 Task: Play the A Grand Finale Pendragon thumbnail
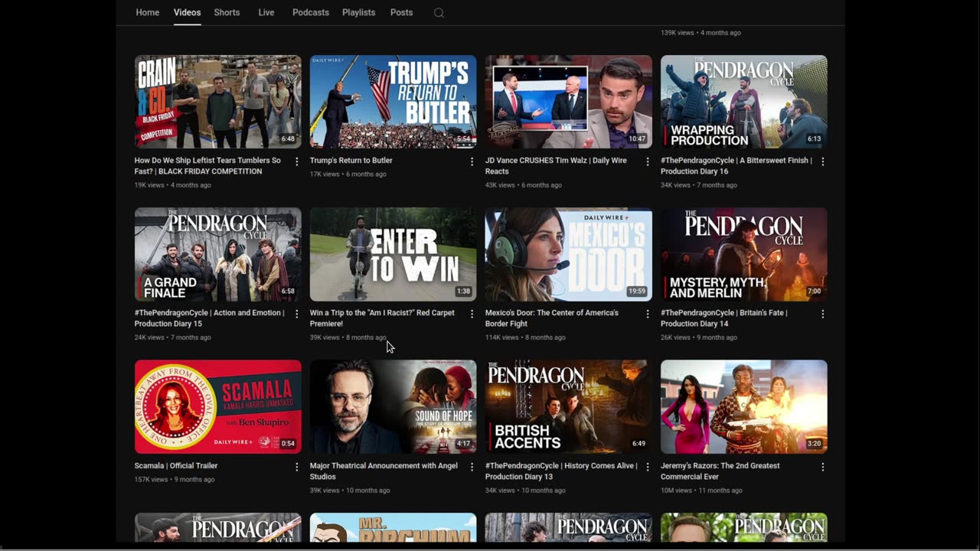[218, 254]
